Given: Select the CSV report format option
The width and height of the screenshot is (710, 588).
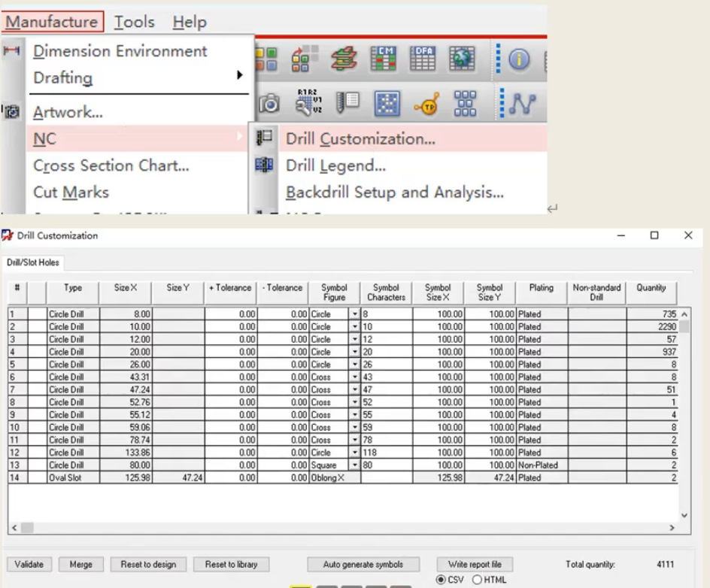Looking at the screenshot, I should point(441,580).
